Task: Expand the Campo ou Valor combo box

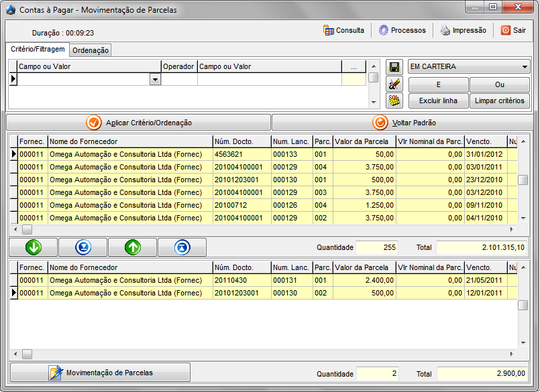Action: [x=155, y=79]
